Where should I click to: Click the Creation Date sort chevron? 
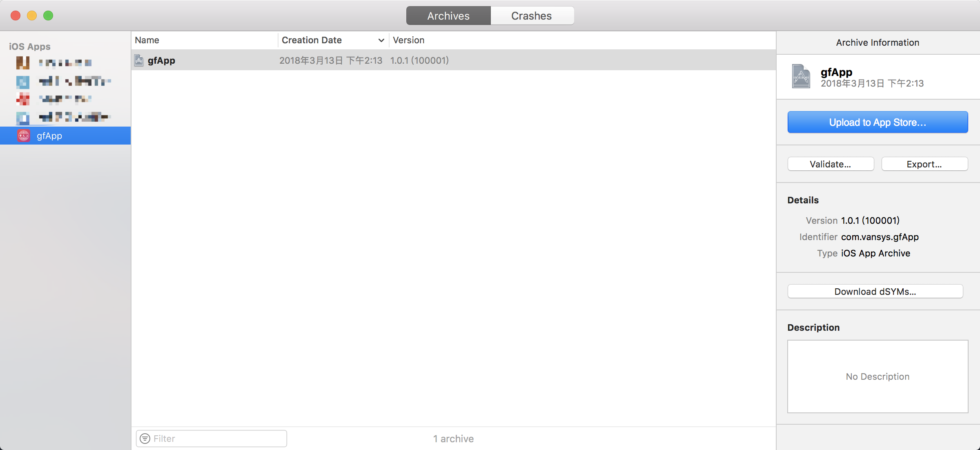(x=381, y=40)
